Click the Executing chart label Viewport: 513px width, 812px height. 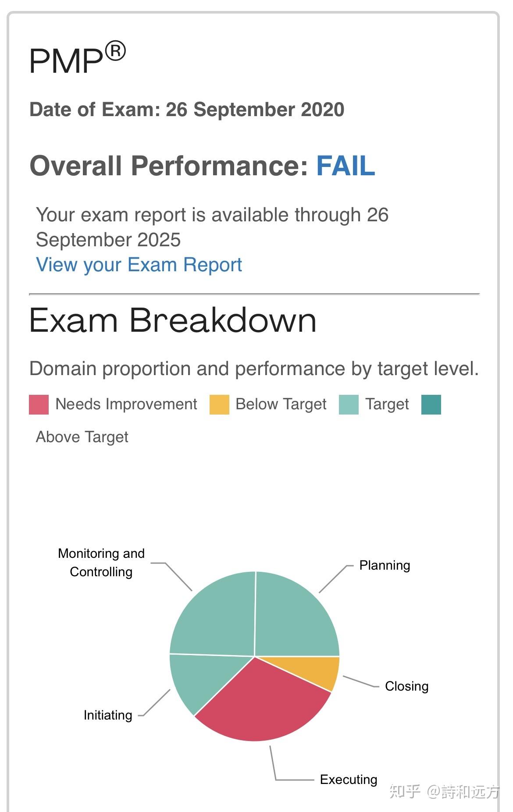pos(348,779)
